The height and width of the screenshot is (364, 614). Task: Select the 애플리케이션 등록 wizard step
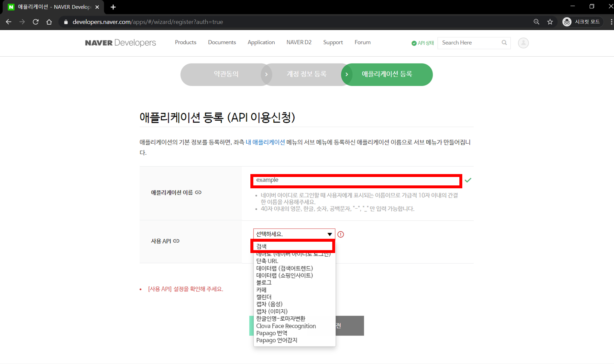[x=387, y=74]
